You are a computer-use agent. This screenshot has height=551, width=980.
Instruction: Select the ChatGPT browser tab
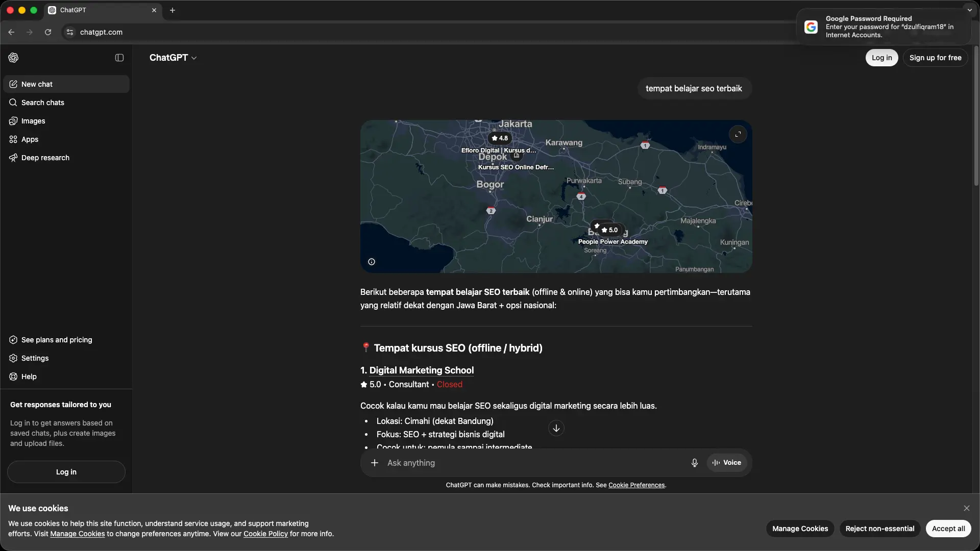point(102,10)
